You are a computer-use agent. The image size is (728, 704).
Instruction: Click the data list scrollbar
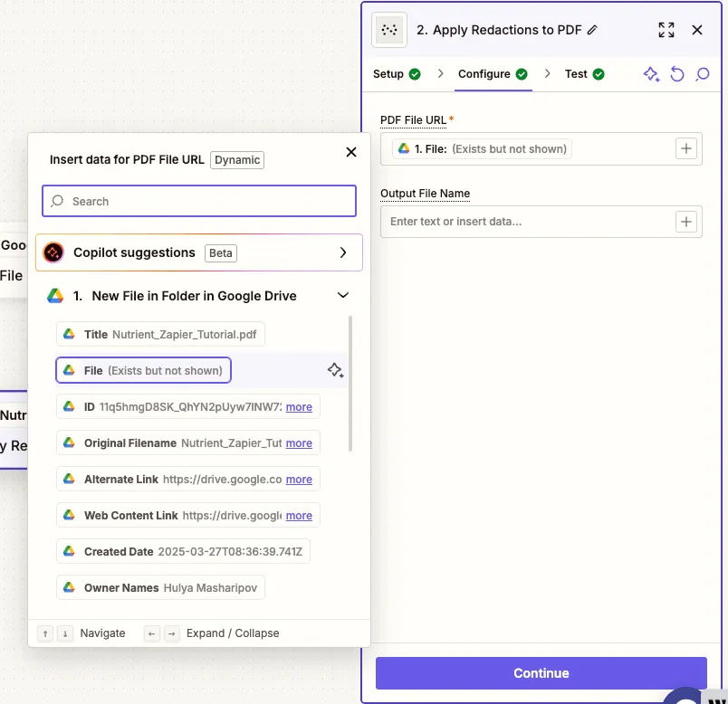pyautogui.click(x=350, y=383)
